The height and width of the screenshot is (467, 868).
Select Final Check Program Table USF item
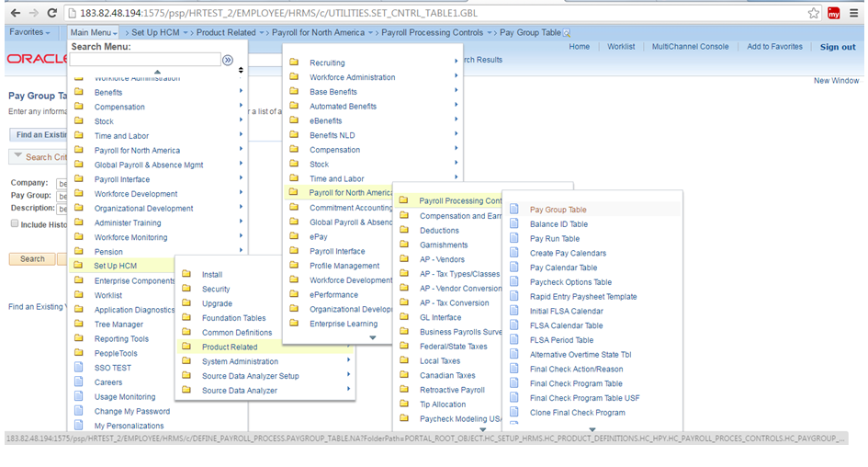pos(584,398)
